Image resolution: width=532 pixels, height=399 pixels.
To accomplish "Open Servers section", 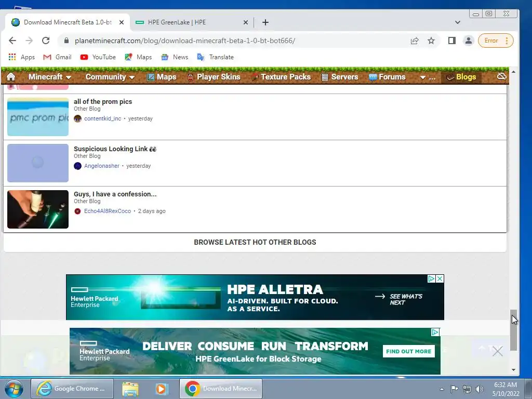I will [x=340, y=77].
